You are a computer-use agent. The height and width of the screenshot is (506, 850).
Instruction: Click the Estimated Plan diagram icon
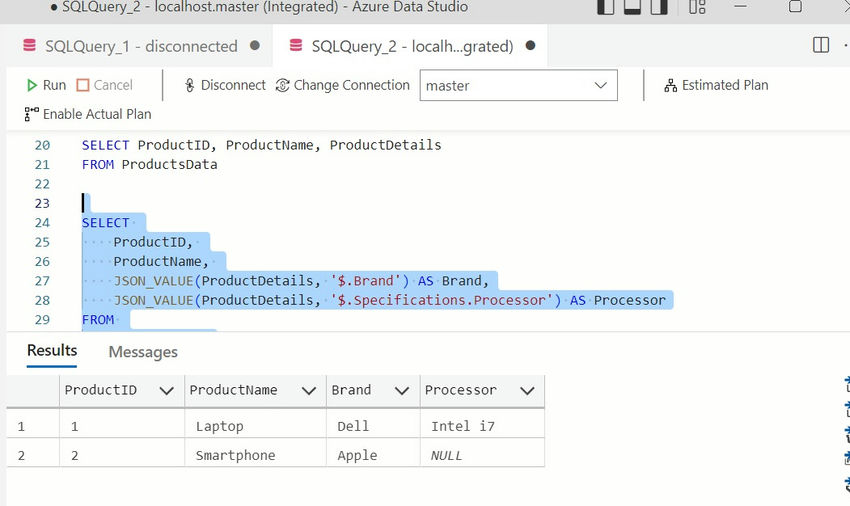pyautogui.click(x=671, y=85)
